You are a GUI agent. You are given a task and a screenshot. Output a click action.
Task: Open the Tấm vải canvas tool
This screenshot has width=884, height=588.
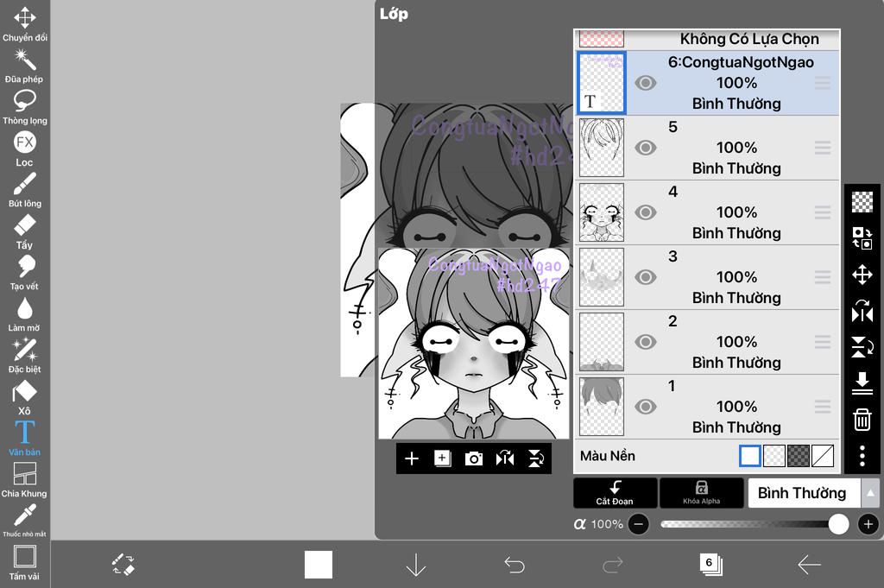coord(25,563)
